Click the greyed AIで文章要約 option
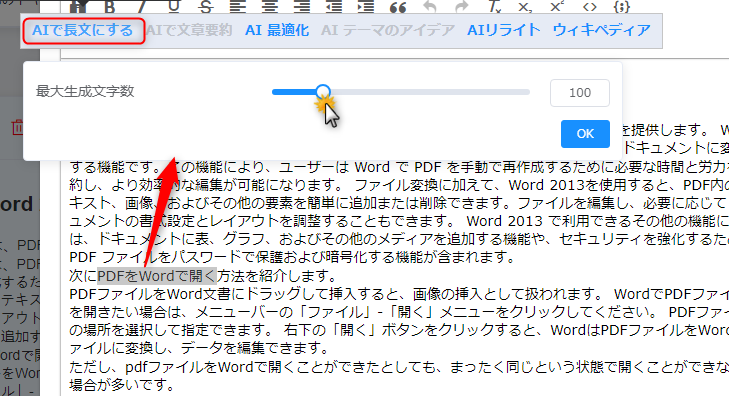 pos(190,31)
